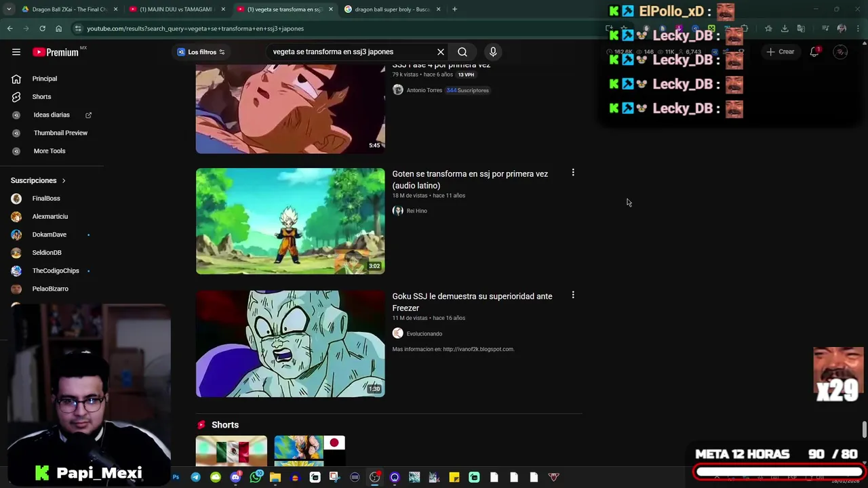Open Alexmarticiu subscription channel

(52, 216)
